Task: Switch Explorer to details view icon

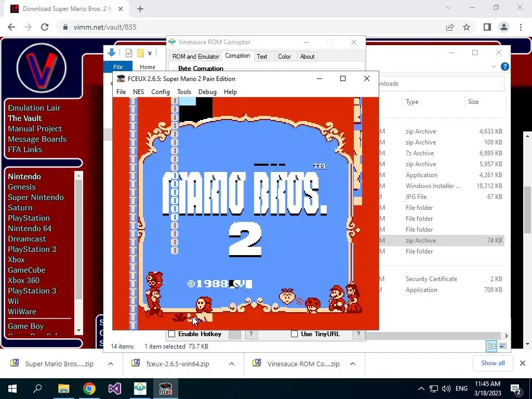Action: pyautogui.click(x=491, y=346)
